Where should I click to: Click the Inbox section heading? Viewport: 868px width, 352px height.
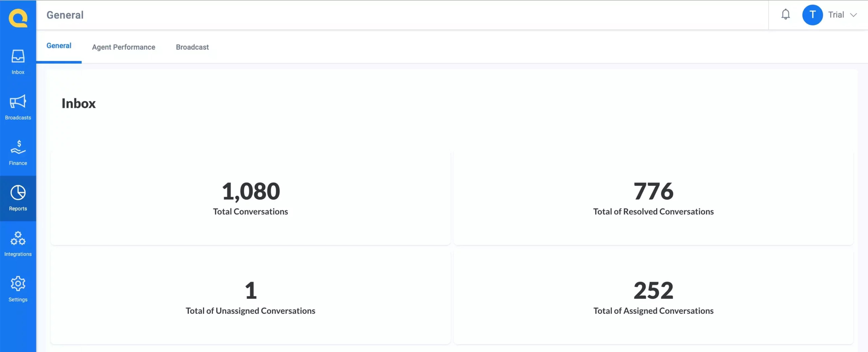[x=79, y=103]
